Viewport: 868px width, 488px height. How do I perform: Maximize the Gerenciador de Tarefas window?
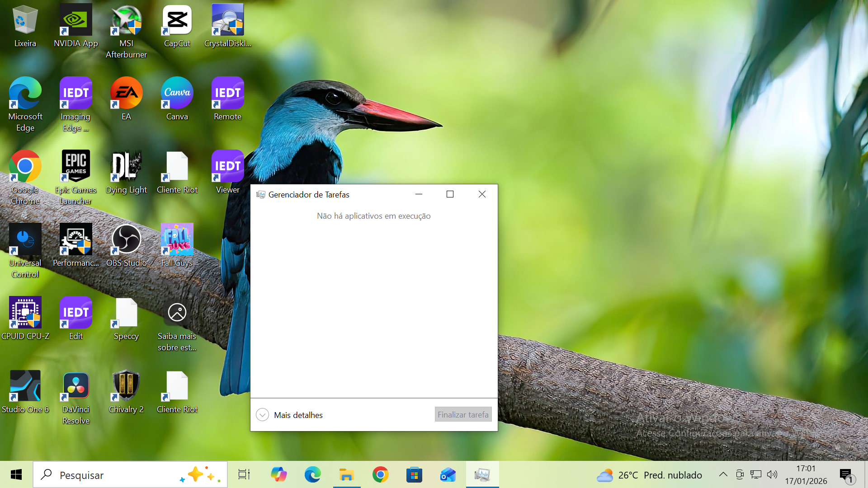(450, 194)
